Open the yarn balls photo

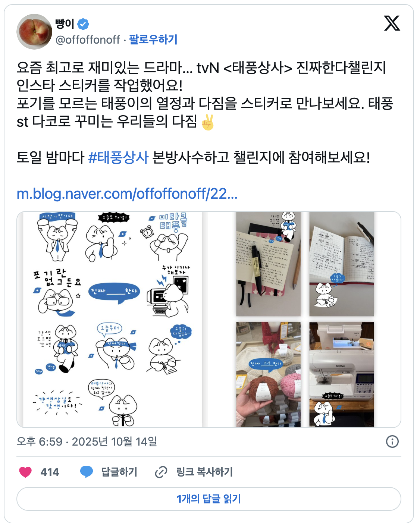tap(268, 374)
